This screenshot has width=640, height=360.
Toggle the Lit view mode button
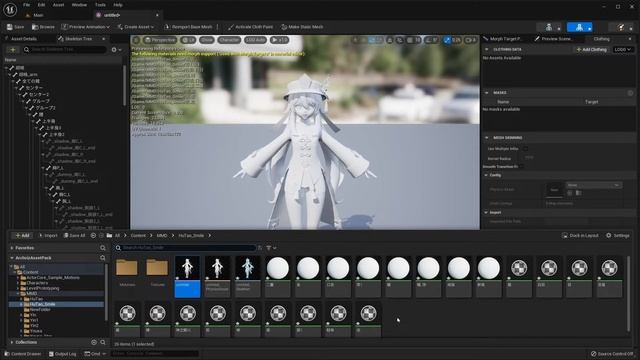tap(188, 40)
